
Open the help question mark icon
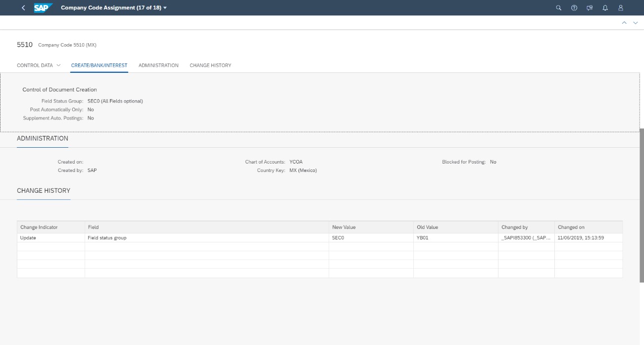[574, 8]
